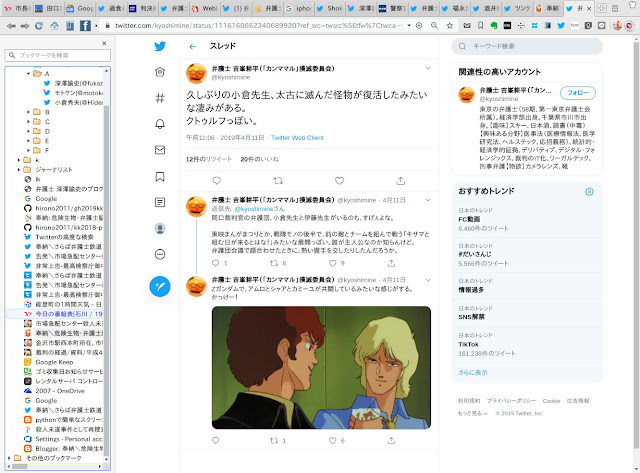640x473 pixels.
Task: Go to Twitter home via bird logo
Action: click(x=160, y=46)
